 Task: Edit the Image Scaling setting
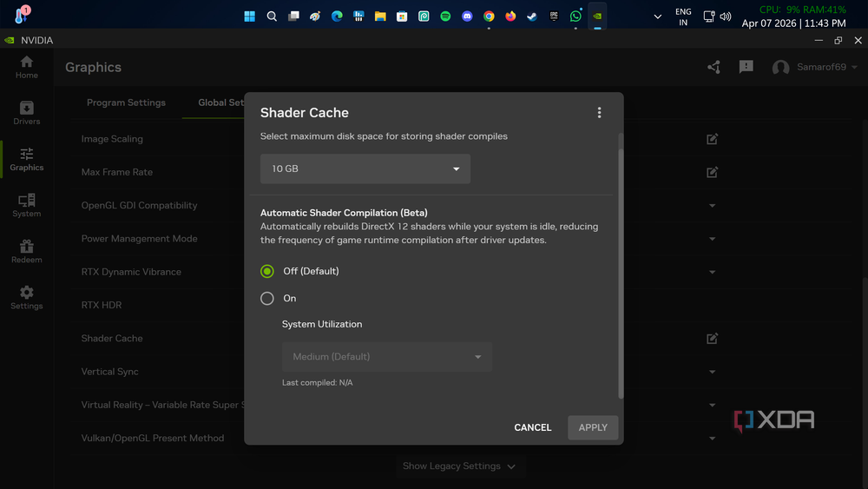[x=712, y=139]
